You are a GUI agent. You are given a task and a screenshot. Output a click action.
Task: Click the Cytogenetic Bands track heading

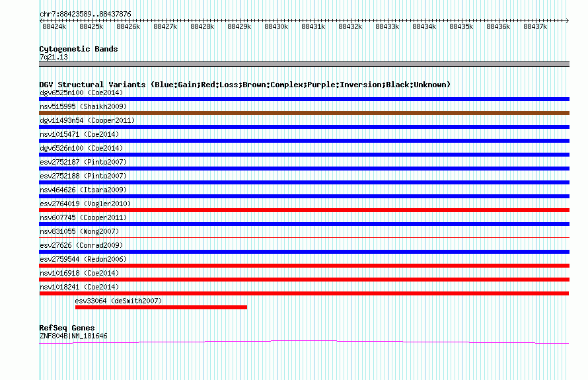point(79,49)
